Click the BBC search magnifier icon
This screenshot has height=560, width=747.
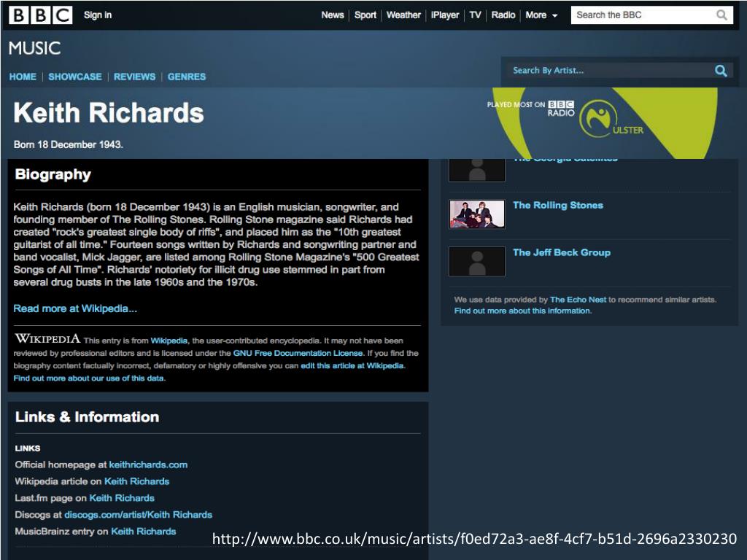(721, 15)
